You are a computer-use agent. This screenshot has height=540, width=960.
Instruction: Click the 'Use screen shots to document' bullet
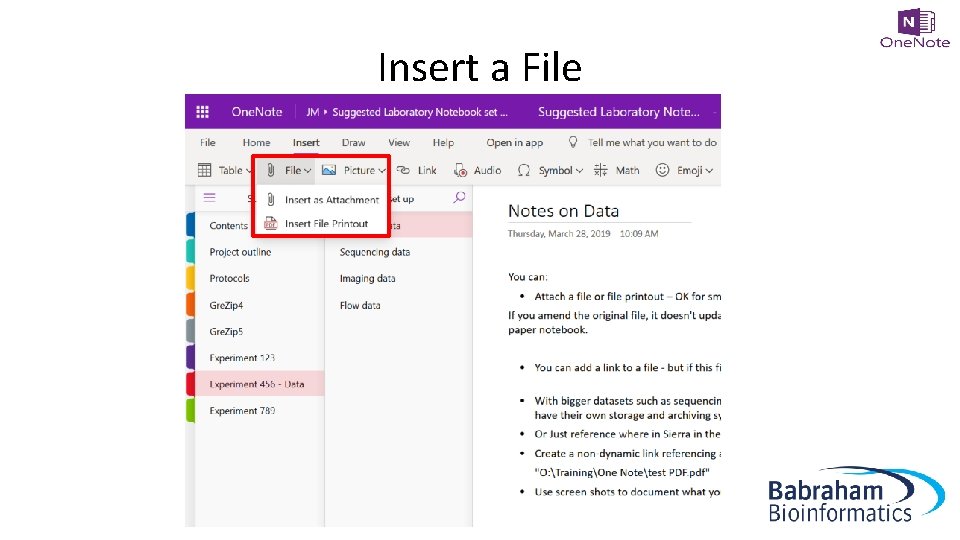(628, 492)
